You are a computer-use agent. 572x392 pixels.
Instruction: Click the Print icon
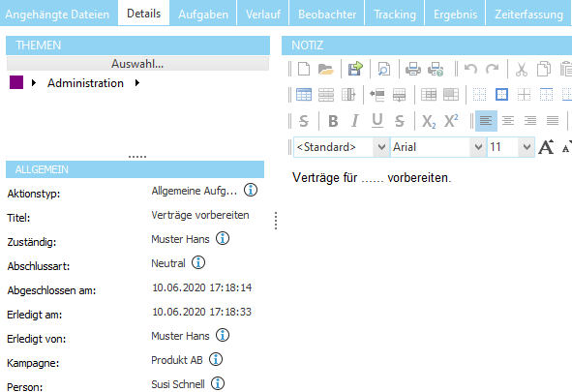413,69
